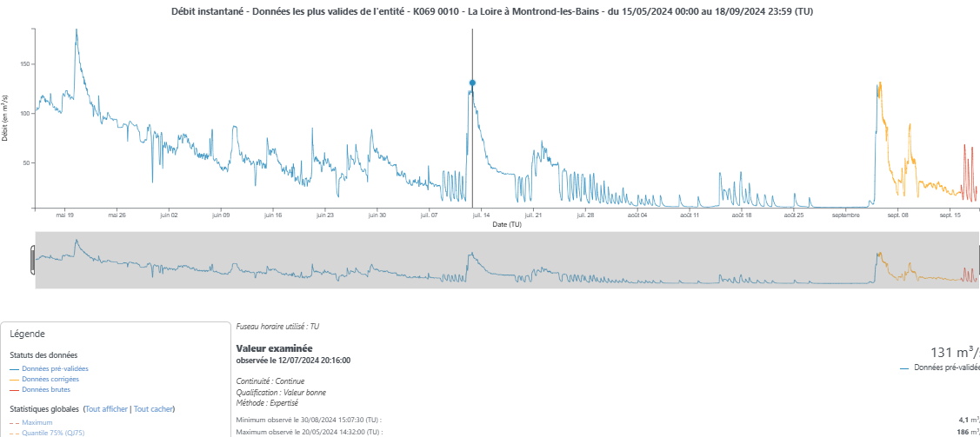Click the 4,1 m³ minimum value
The height and width of the screenshot is (437, 980).
tap(969, 420)
